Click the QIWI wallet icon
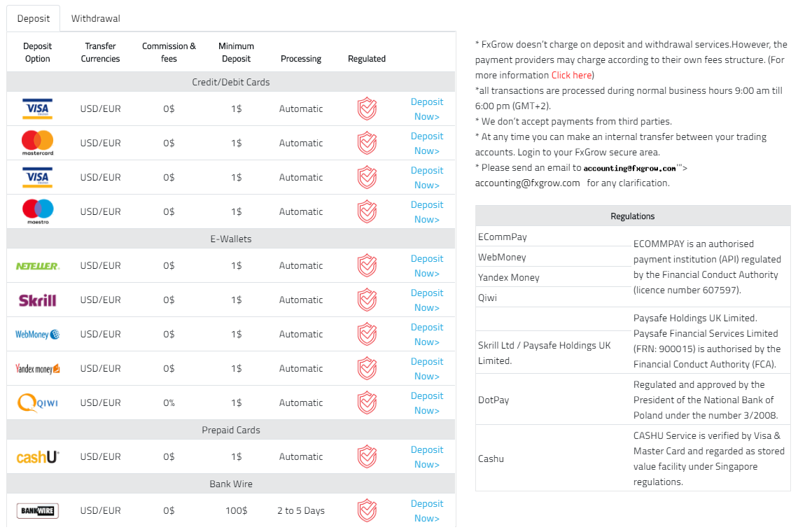Image resolution: width=812 pixels, height=532 pixels. point(37,402)
